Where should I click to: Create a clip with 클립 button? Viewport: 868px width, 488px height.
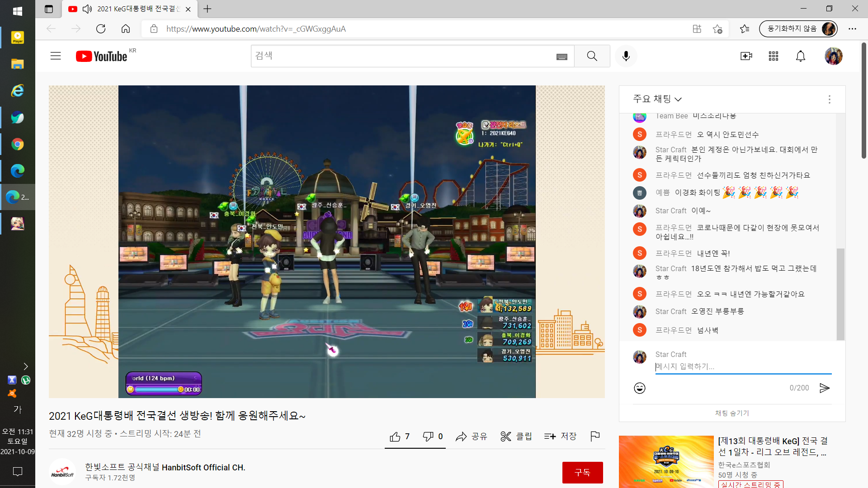(x=516, y=436)
